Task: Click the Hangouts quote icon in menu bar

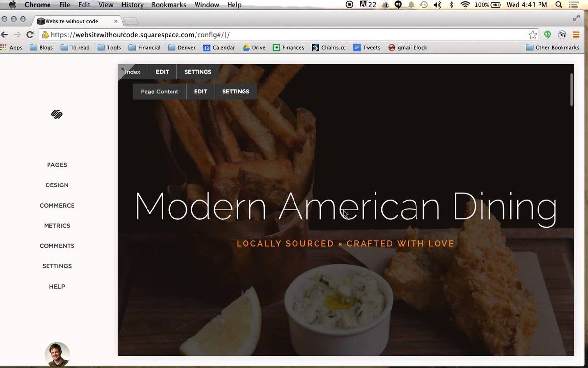Action: [x=398, y=5]
